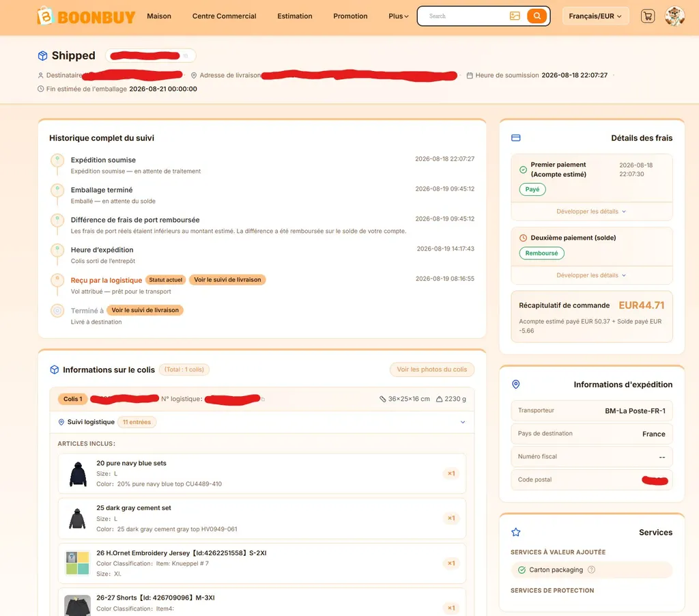Click the orange search magnifier button
The image size is (699, 616).
tap(537, 16)
